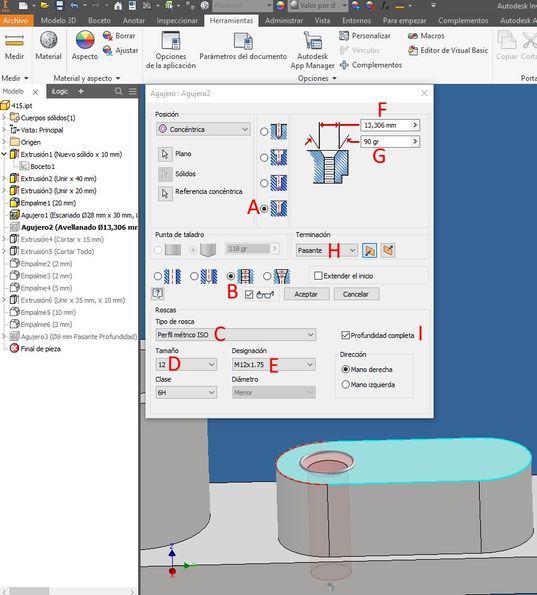
Task: Toggle the preview glasses checkbox
Action: click(x=249, y=294)
